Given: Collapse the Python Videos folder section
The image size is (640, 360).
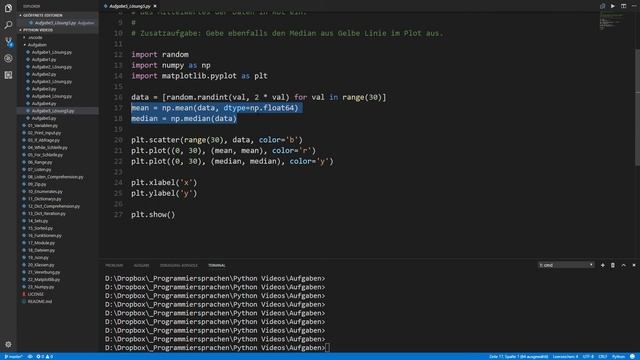Looking at the screenshot, I should [38, 30].
